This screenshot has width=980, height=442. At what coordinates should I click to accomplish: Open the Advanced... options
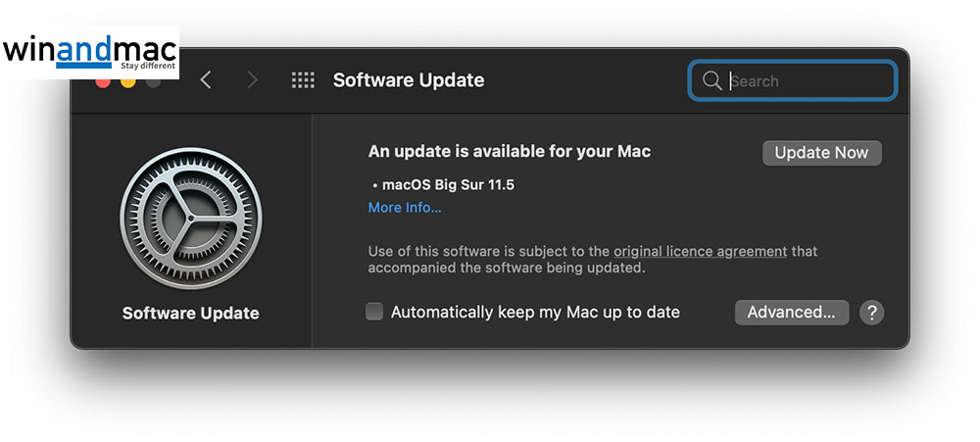(x=791, y=313)
